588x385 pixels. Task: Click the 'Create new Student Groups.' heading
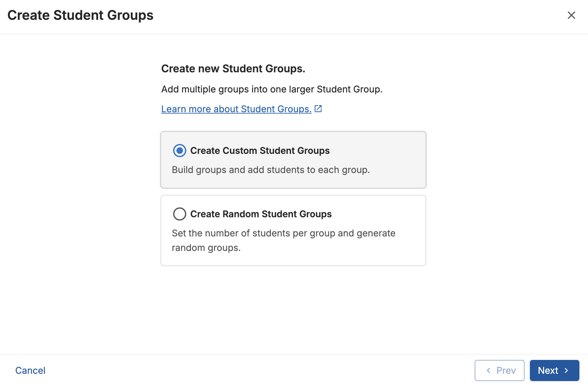[x=233, y=69]
